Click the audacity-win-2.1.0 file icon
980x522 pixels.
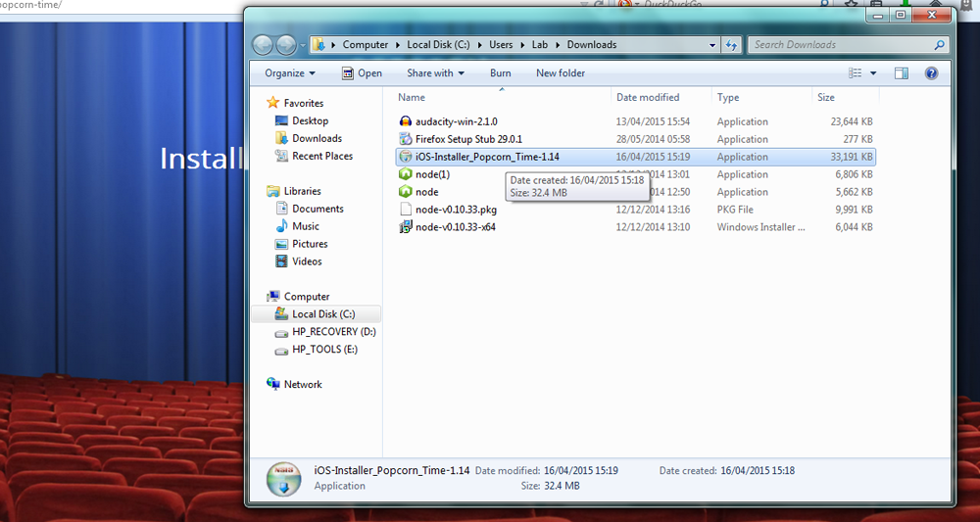tap(406, 121)
